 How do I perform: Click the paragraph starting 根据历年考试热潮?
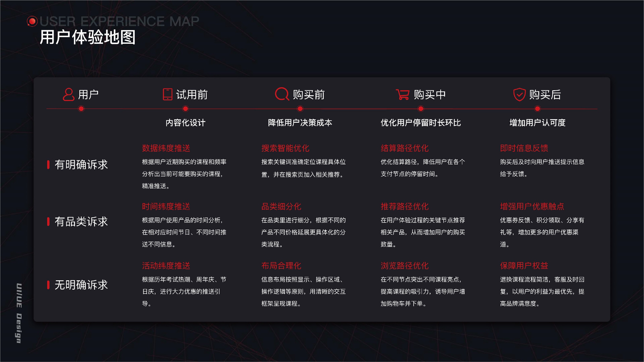[x=184, y=292]
